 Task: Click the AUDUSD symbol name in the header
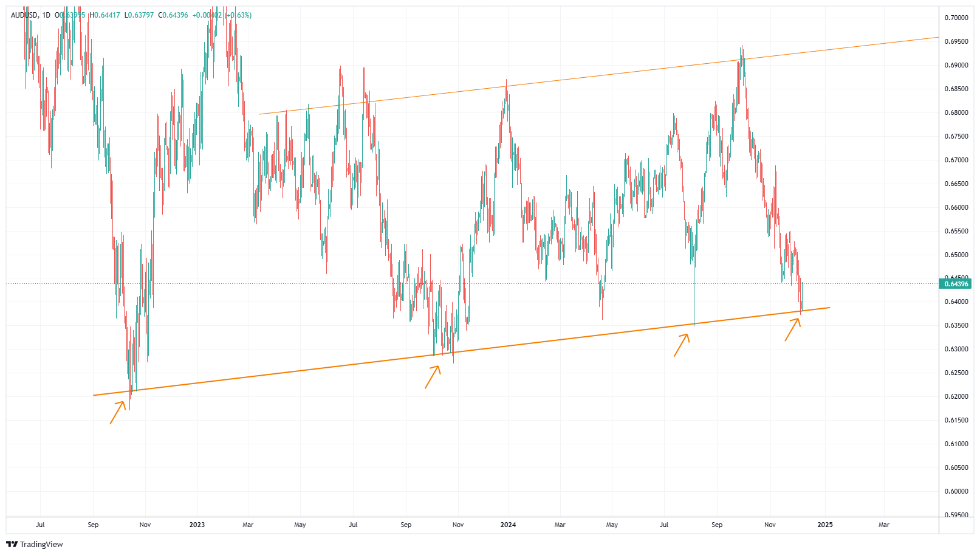click(24, 15)
